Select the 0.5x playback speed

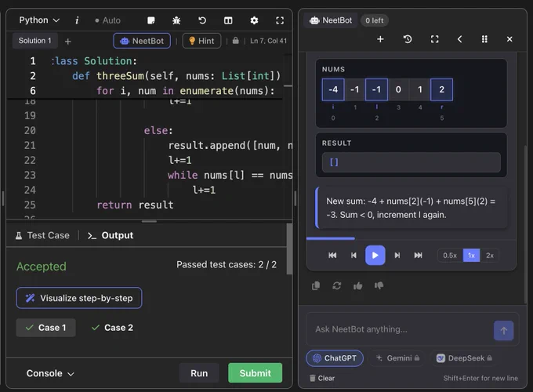tap(450, 256)
